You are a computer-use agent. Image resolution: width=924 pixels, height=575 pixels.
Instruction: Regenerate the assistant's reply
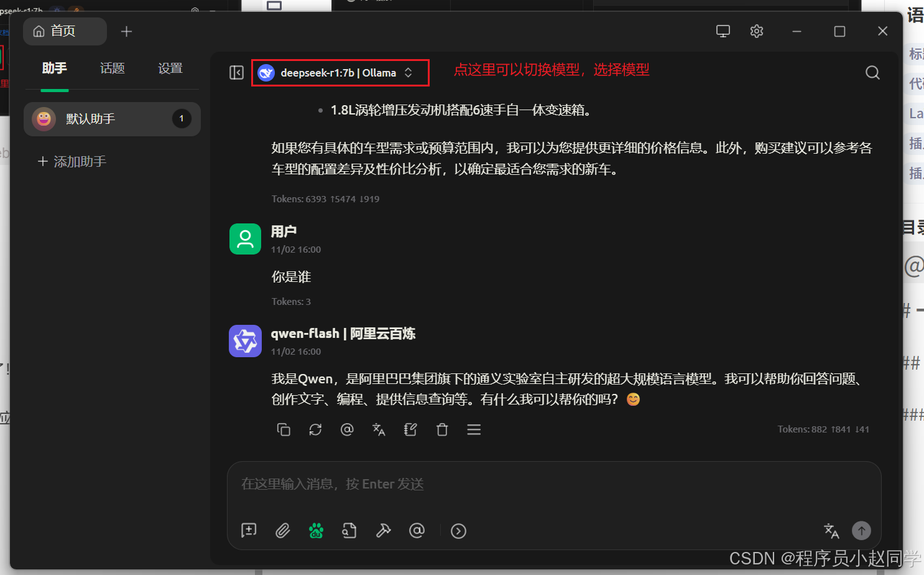(x=315, y=429)
